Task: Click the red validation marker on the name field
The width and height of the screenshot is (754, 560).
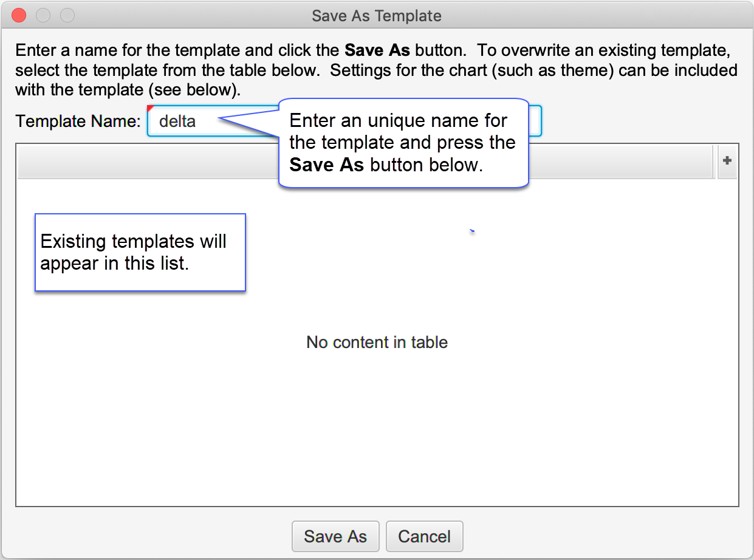Action: tap(150, 108)
